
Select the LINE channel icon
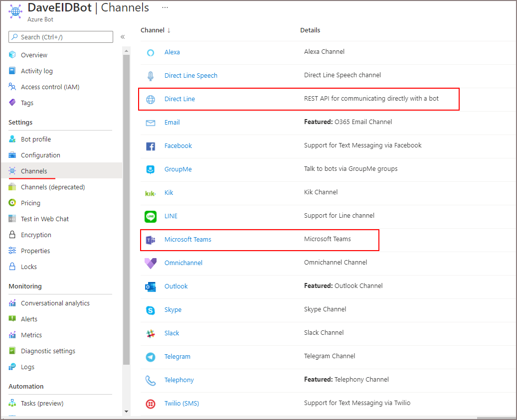[x=151, y=216]
